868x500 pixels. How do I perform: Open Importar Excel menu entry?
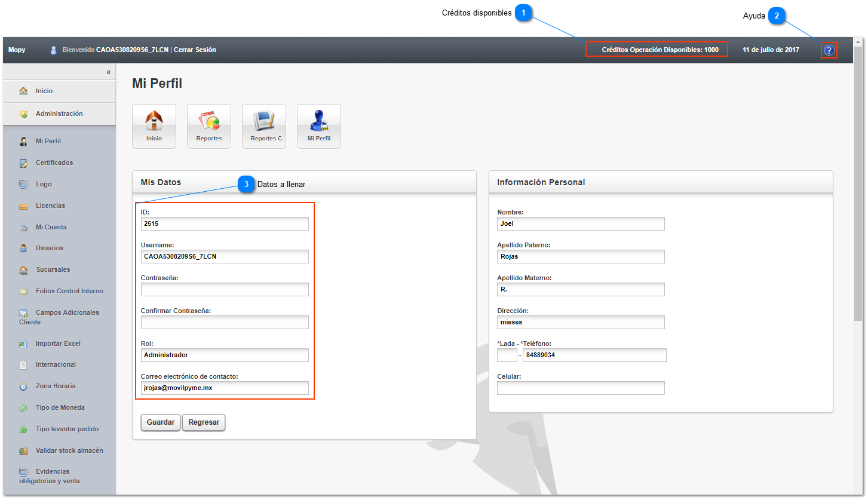tap(58, 343)
